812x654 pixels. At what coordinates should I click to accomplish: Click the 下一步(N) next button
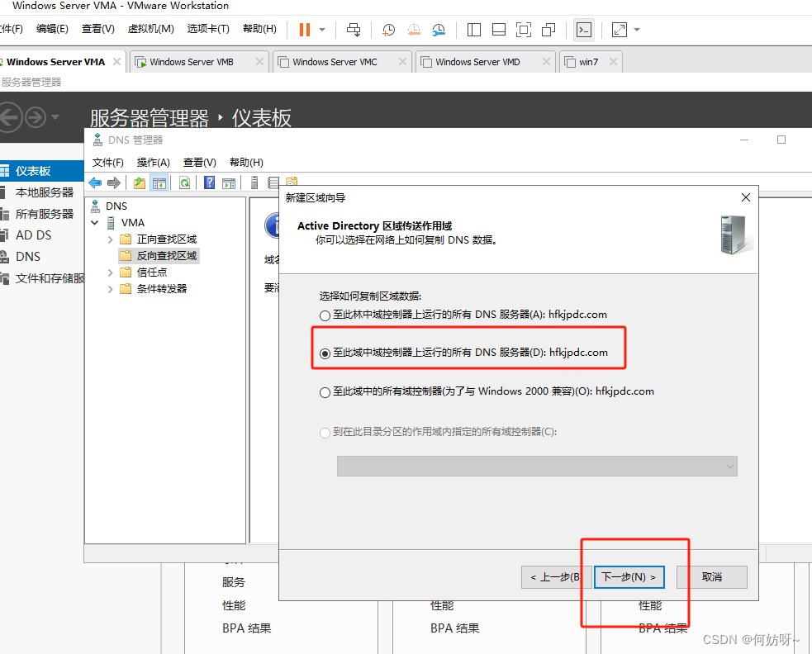[x=629, y=576]
